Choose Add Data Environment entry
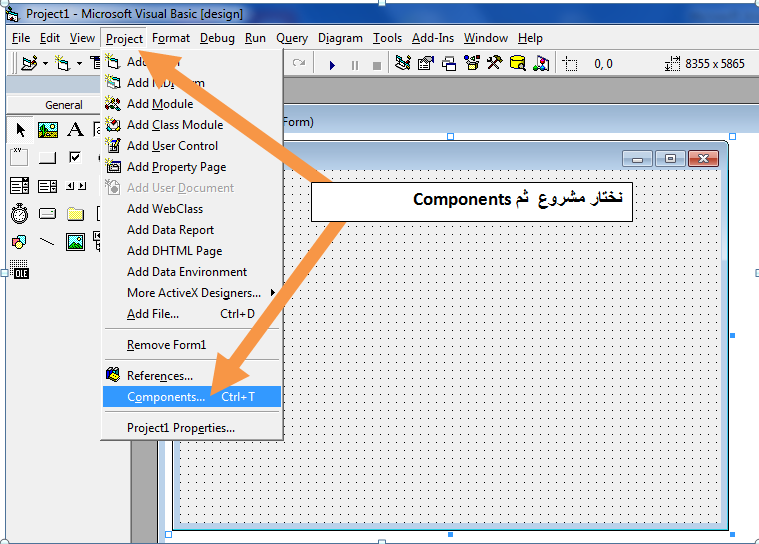 (193, 272)
